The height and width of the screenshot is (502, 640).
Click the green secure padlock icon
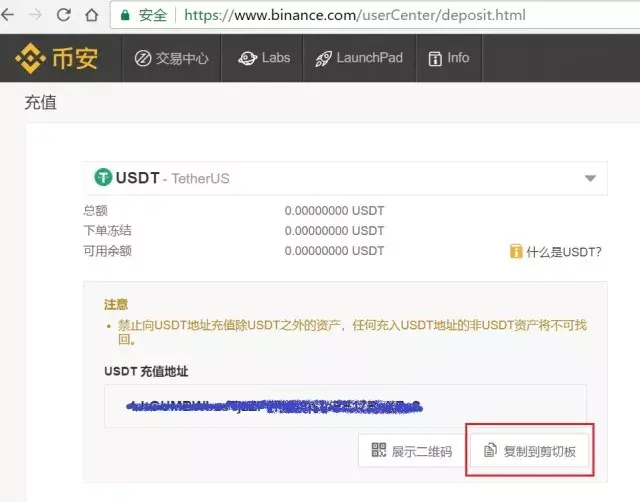coord(125,15)
